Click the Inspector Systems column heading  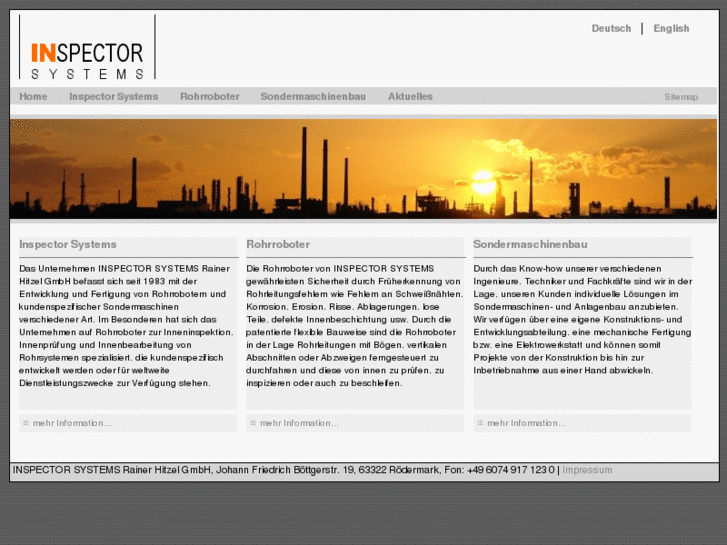[x=68, y=244]
